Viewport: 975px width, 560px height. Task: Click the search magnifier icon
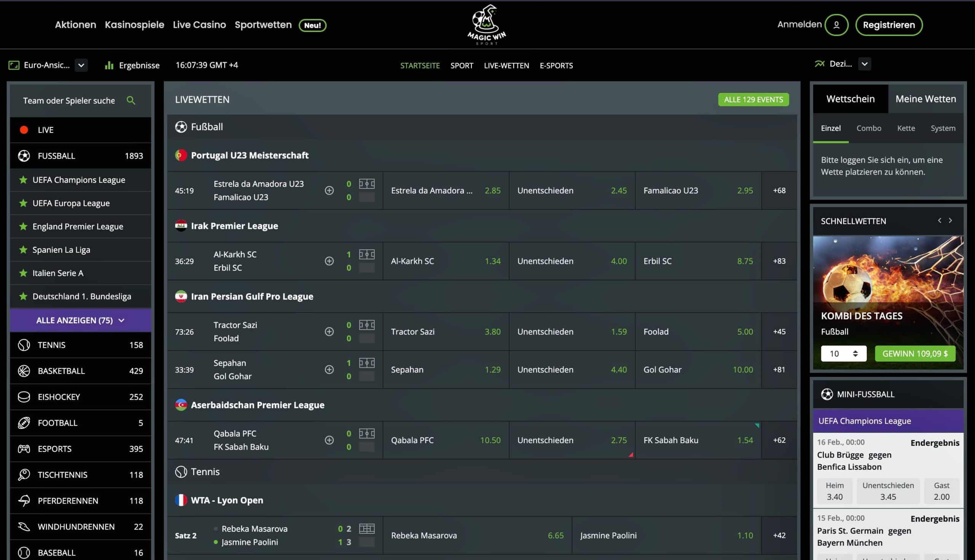(131, 101)
